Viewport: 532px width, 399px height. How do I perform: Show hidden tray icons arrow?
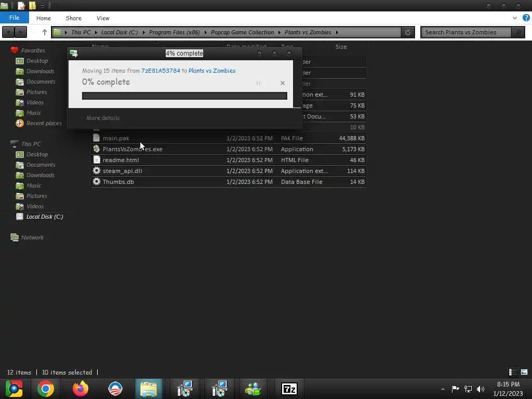pyautogui.click(x=443, y=389)
